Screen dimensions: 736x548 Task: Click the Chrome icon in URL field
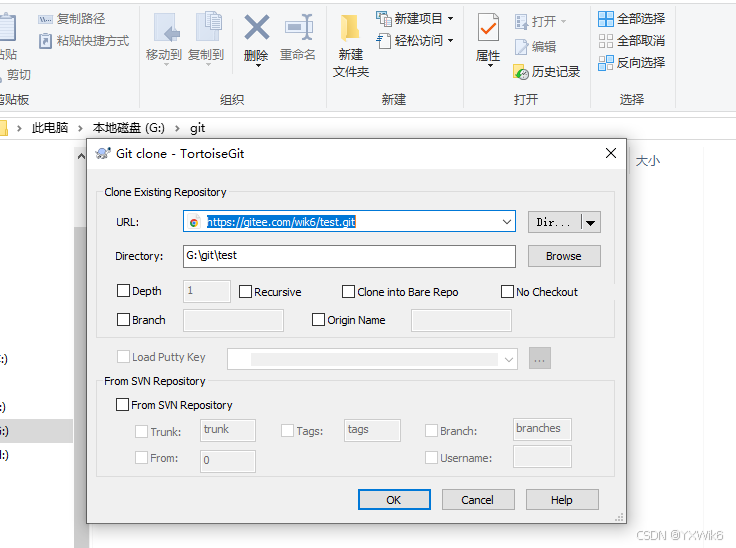(x=194, y=222)
